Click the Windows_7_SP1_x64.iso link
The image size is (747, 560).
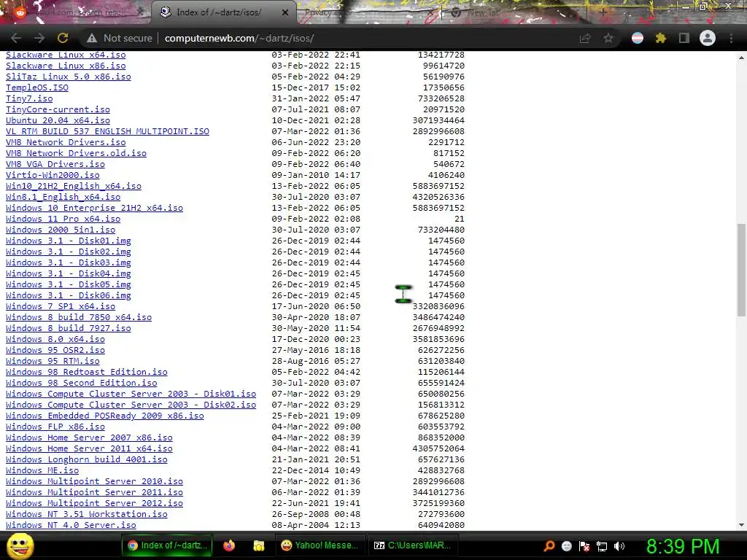61,306
